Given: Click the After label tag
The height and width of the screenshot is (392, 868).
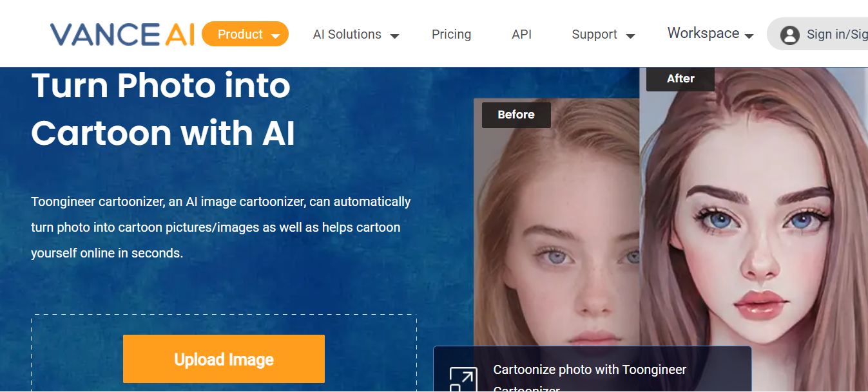Looking at the screenshot, I should (680, 79).
